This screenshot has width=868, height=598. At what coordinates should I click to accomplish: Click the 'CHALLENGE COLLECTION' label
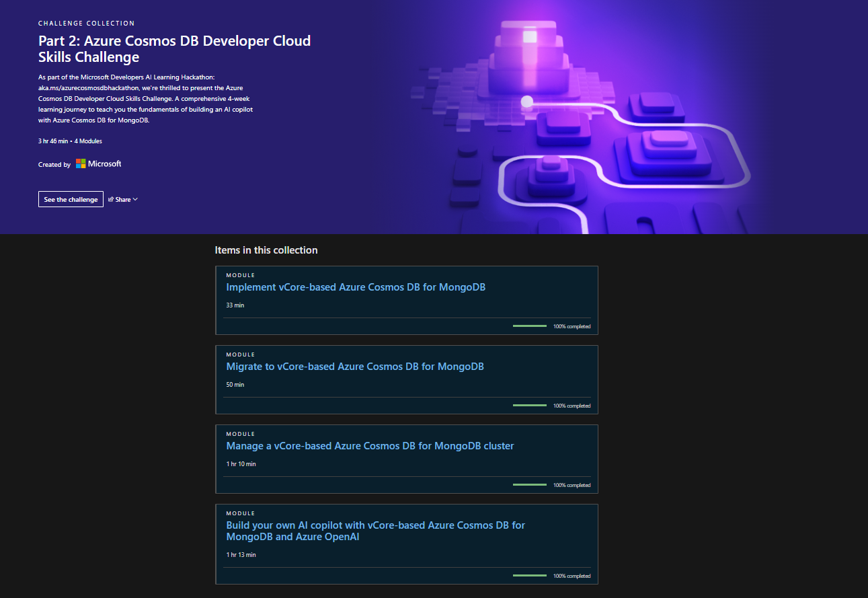pyautogui.click(x=86, y=24)
